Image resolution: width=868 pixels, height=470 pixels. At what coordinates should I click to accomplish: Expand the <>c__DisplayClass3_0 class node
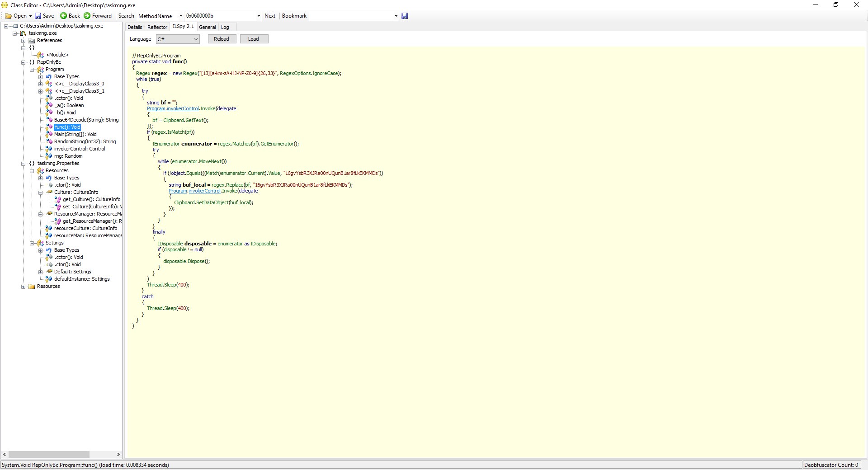click(41, 84)
